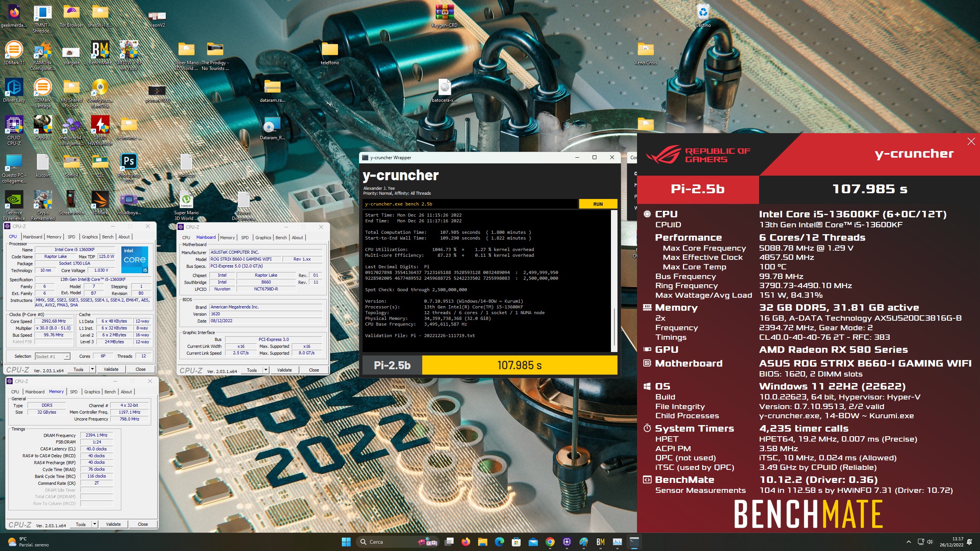The image size is (980, 551).
Task: Open Firefox from the taskbar
Action: pyautogui.click(x=465, y=542)
